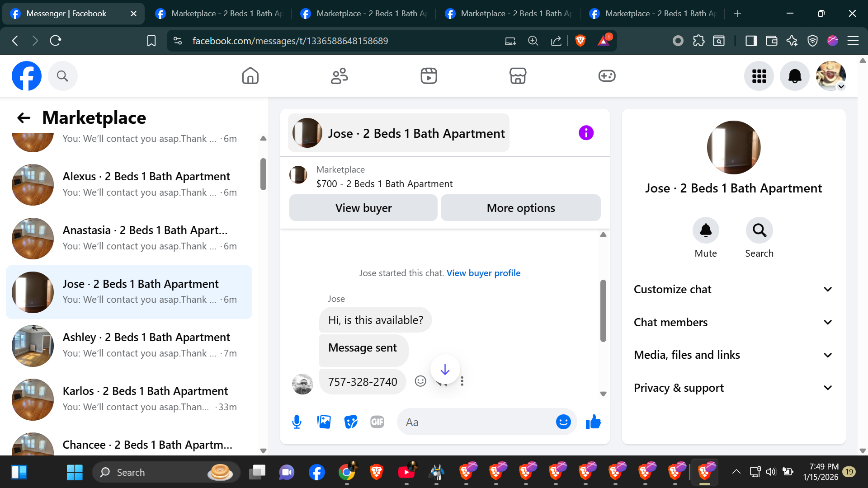Click the voice clip microphone icon
The height and width of the screenshot is (488, 868).
(297, 422)
